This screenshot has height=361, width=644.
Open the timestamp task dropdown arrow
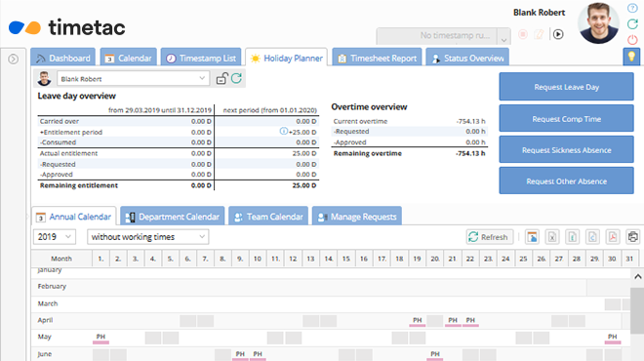[x=503, y=36]
